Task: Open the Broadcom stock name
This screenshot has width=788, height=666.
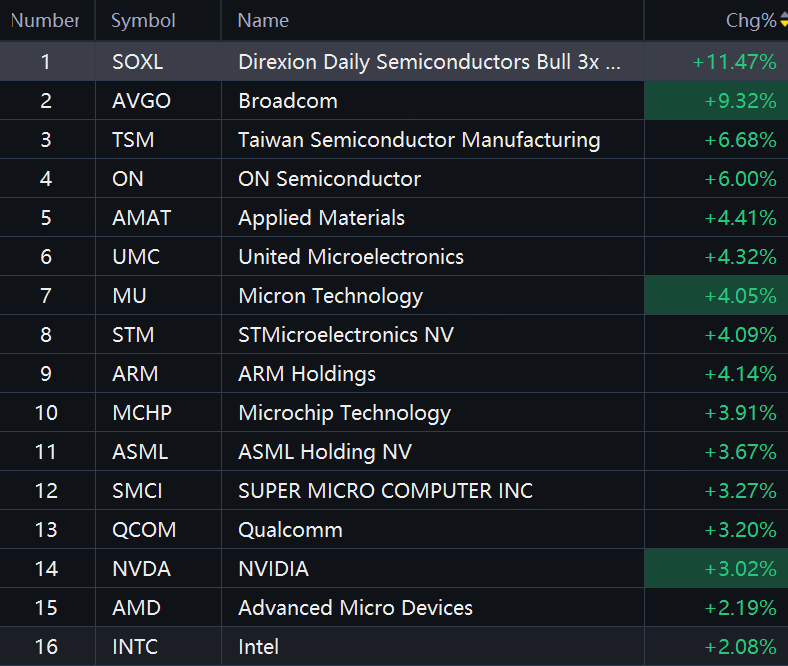Action: click(288, 101)
